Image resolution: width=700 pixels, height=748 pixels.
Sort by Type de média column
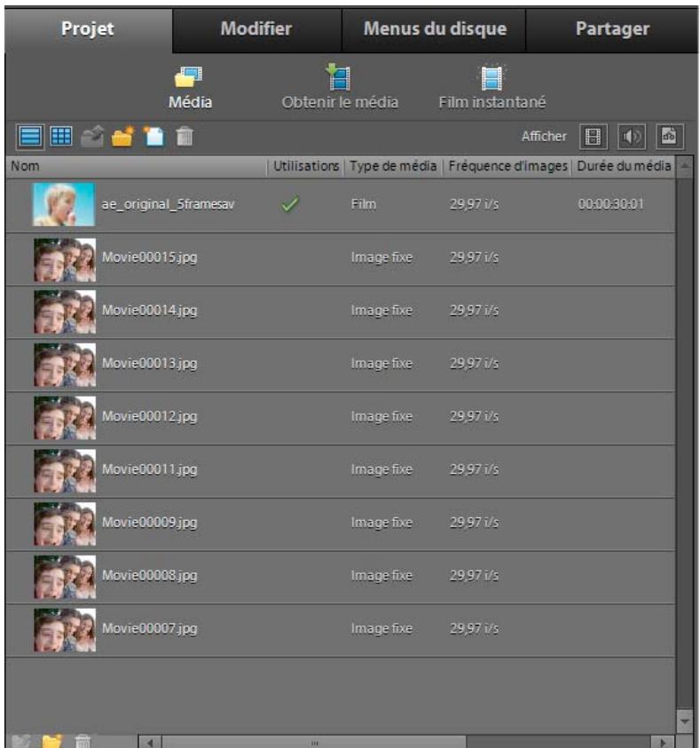(393, 167)
